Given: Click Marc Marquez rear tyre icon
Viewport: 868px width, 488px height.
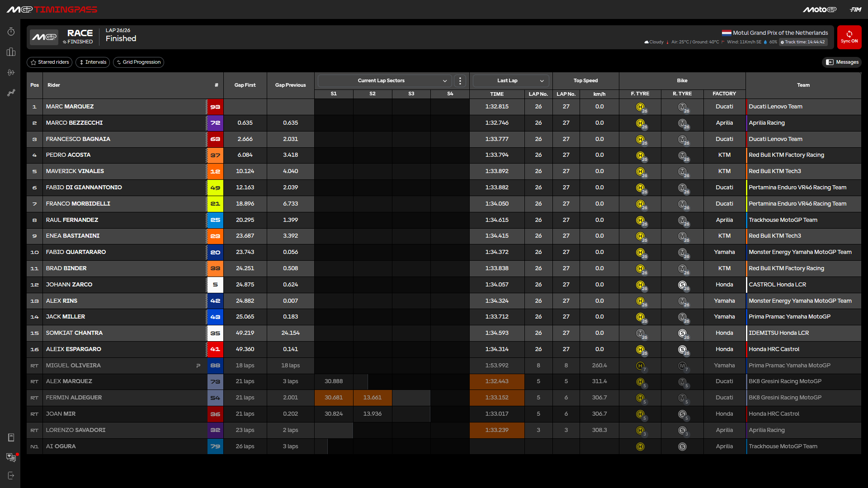Looking at the screenshot, I should pyautogui.click(x=683, y=107).
